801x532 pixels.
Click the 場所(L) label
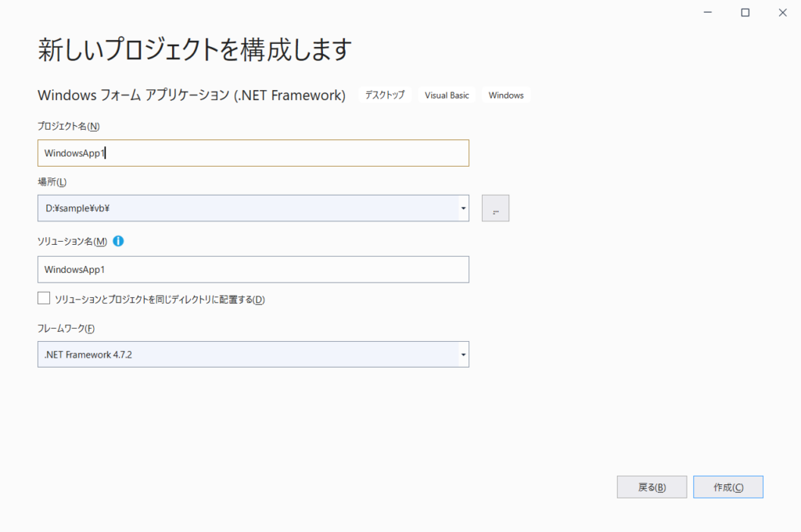[52, 182]
